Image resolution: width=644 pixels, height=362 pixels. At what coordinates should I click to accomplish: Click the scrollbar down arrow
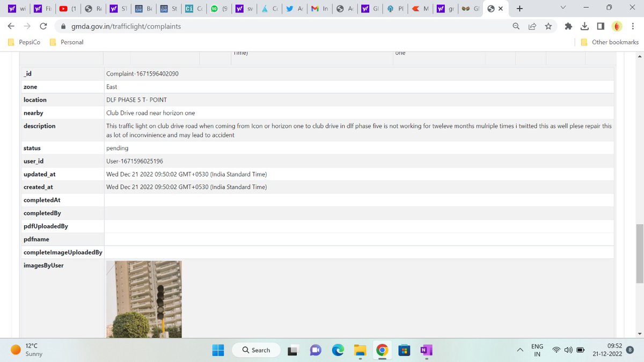(639, 334)
